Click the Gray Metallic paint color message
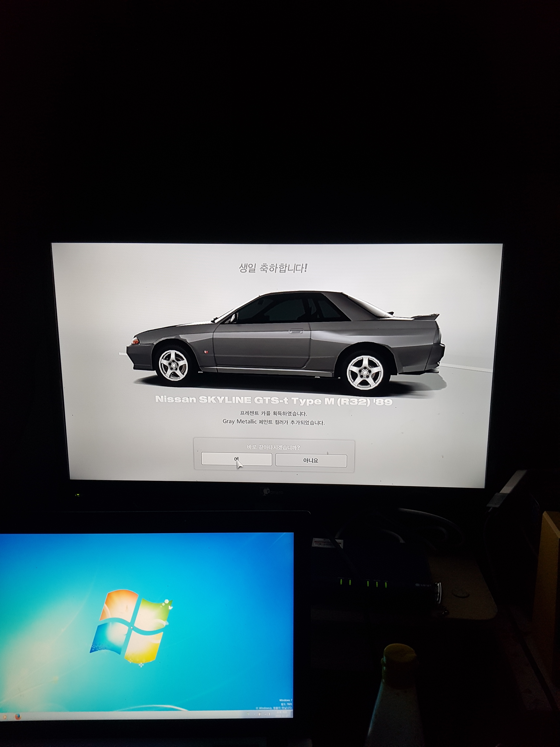The width and height of the screenshot is (560, 747). point(273,422)
